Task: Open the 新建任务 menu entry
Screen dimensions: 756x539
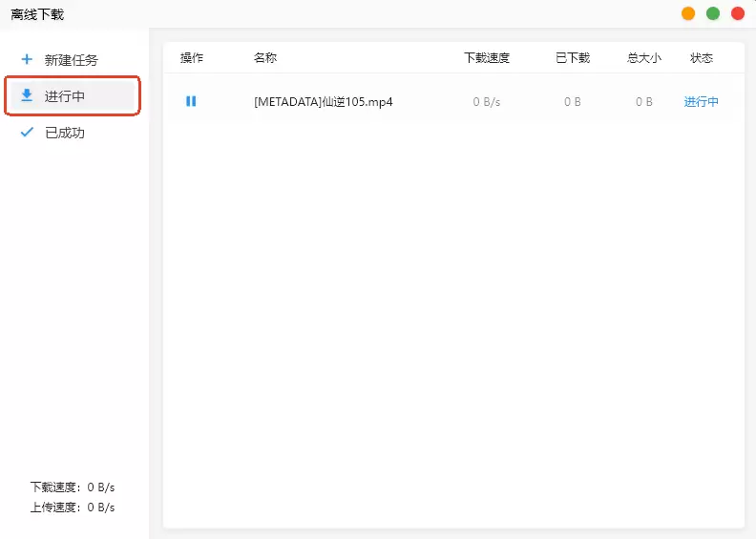Action: coord(71,59)
